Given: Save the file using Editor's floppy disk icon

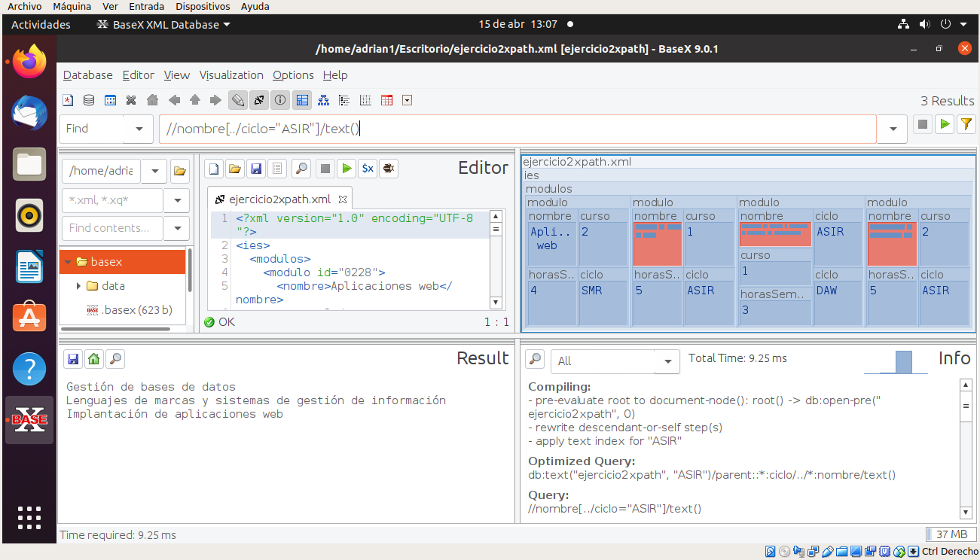Looking at the screenshot, I should [256, 169].
